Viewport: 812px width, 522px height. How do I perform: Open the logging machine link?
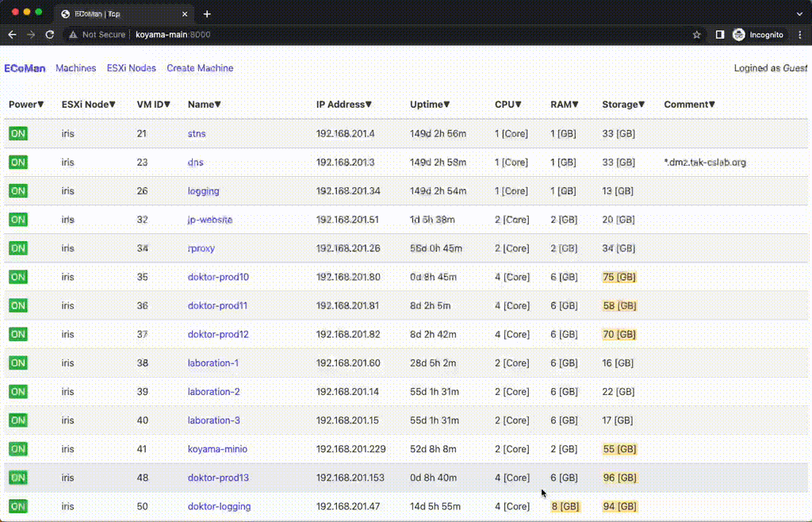click(x=204, y=191)
